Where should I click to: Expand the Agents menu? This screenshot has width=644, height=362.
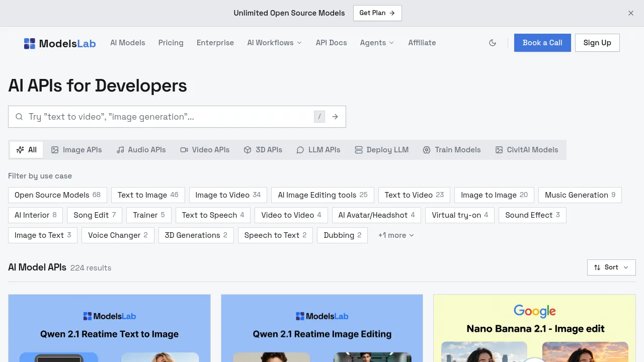[x=377, y=43]
